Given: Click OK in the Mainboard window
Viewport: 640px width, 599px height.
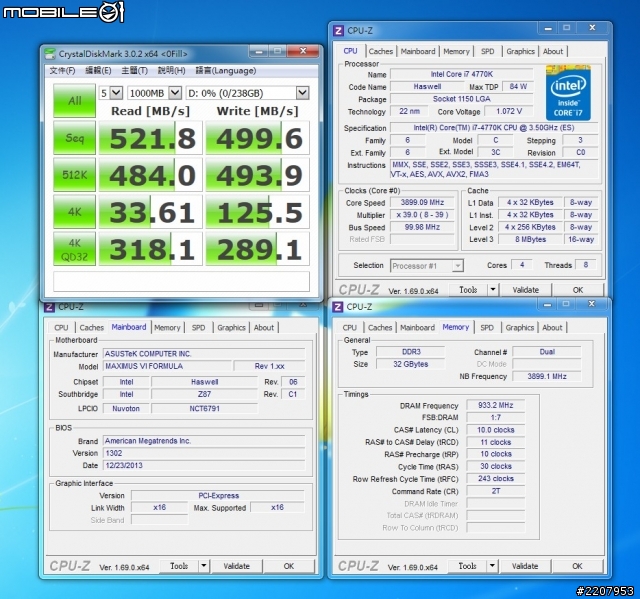Looking at the screenshot, I should [x=289, y=566].
